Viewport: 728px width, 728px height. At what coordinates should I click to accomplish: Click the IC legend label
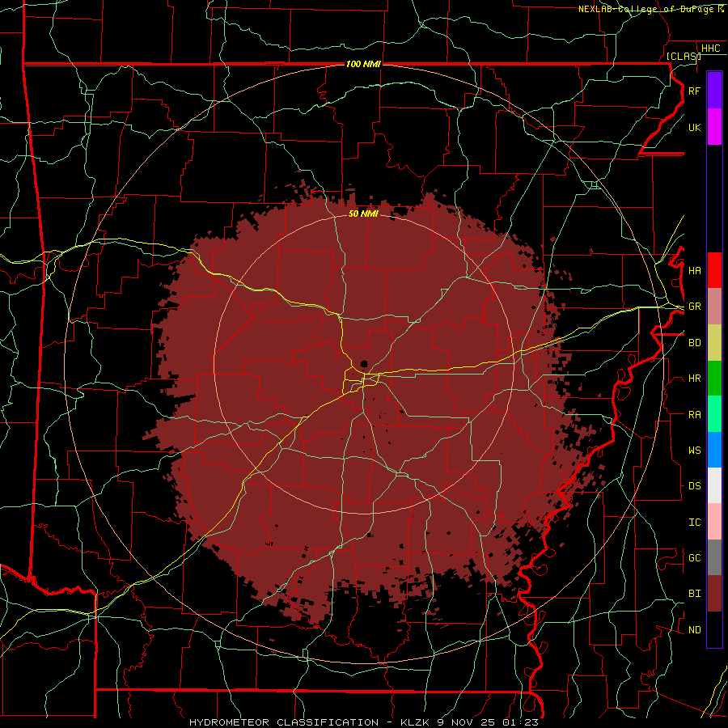coord(694,523)
